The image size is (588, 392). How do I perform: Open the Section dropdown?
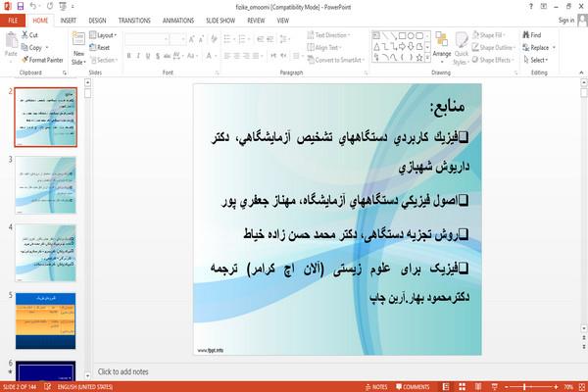click(104, 60)
